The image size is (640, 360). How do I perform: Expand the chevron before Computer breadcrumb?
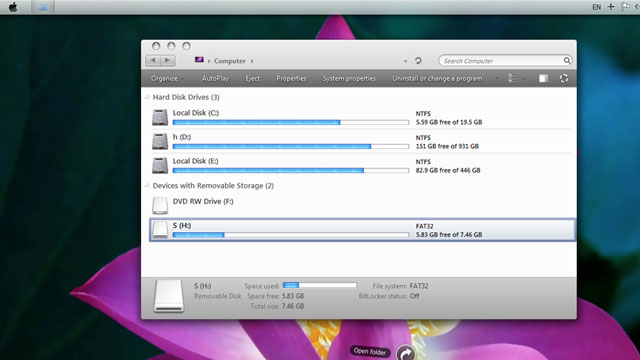(x=209, y=61)
